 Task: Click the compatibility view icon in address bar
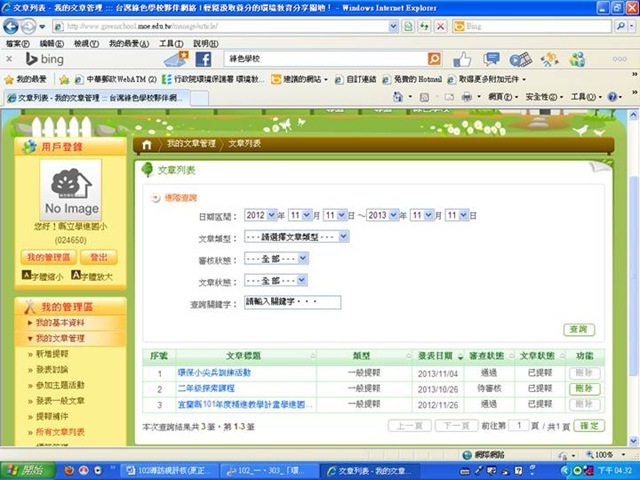coord(408,27)
